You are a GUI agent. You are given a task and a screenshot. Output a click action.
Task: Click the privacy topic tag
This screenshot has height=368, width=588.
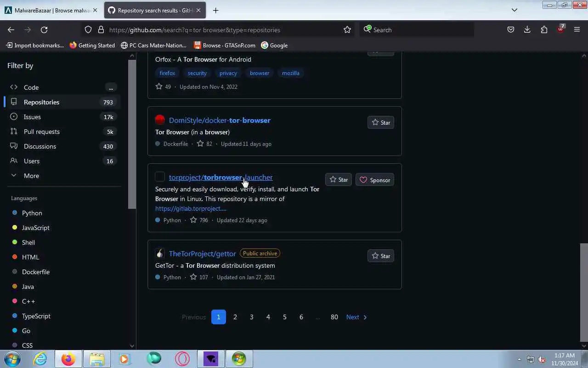pyautogui.click(x=228, y=73)
